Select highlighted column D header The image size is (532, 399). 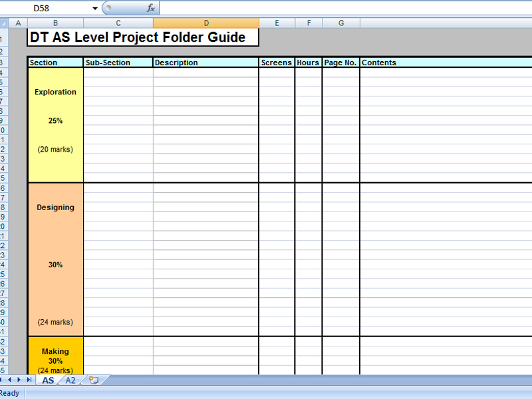(x=206, y=23)
